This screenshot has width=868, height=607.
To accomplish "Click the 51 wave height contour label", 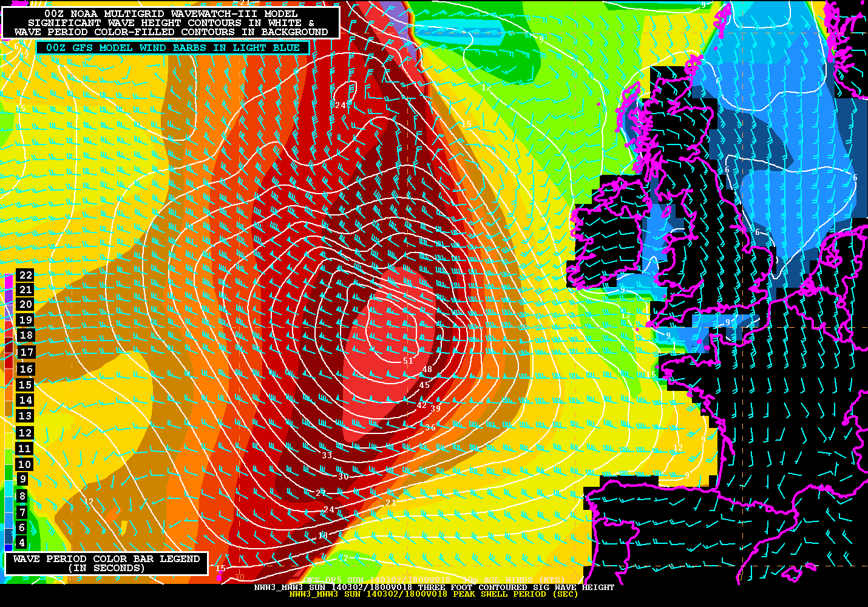I will coord(408,361).
